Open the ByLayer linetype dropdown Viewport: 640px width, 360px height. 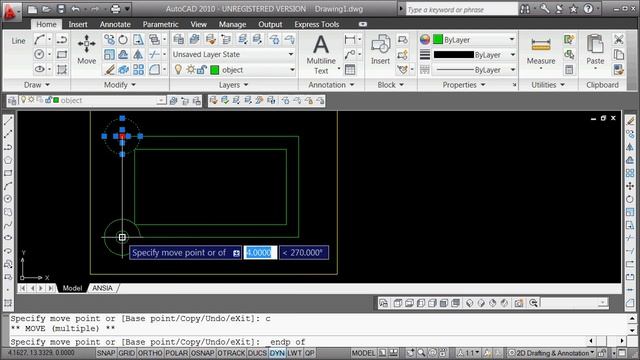click(x=513, y=70)
